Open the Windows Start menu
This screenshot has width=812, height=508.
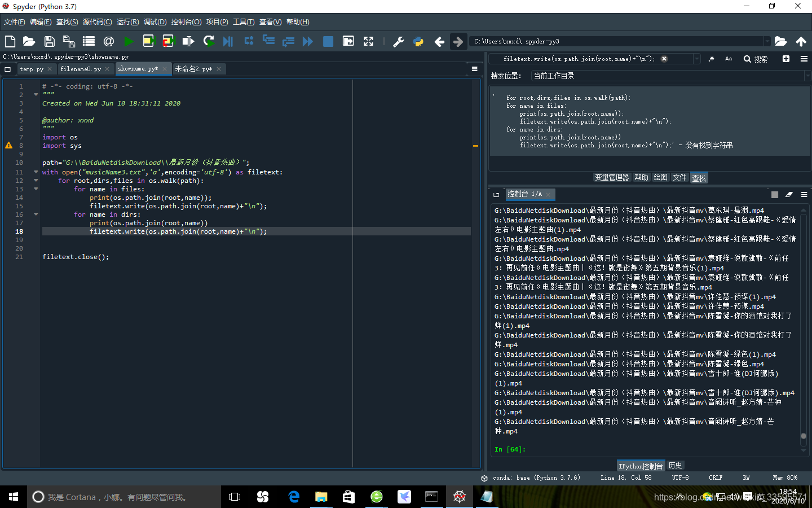[x=14, y=497]
